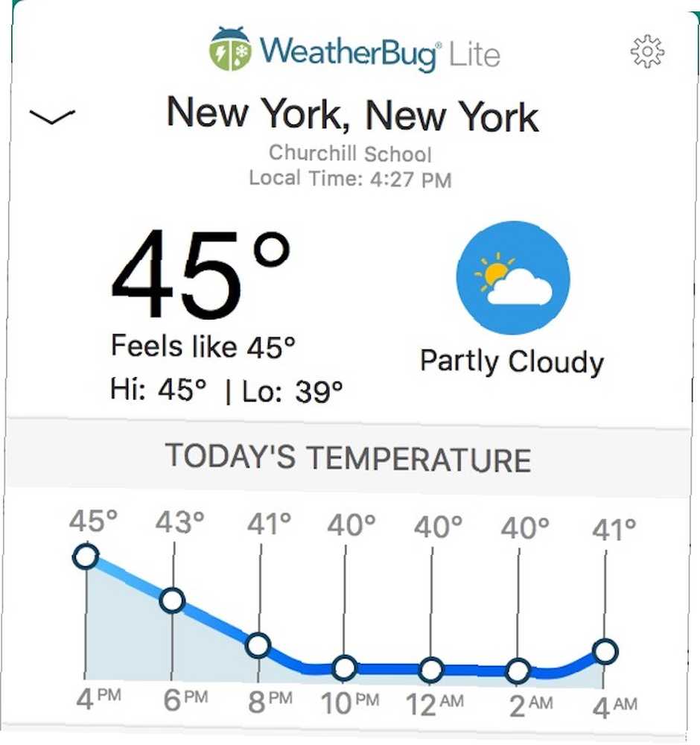The width and height of the screenshot is (700, 745).
Task: Click the large 45° current temperature
Action: click(x=200, y=273)
